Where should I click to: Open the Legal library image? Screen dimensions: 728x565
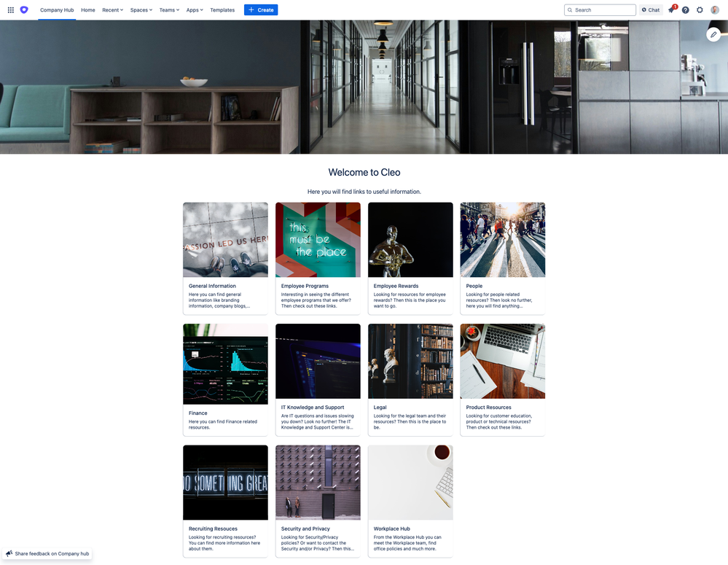(410, 361)
